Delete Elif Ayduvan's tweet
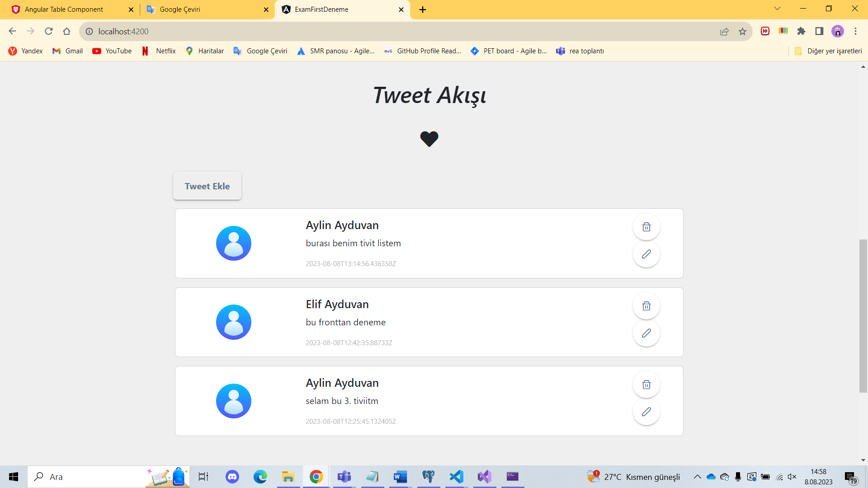Image resolution: width=868 pixels, height=488 pixels. pos(646,305)
